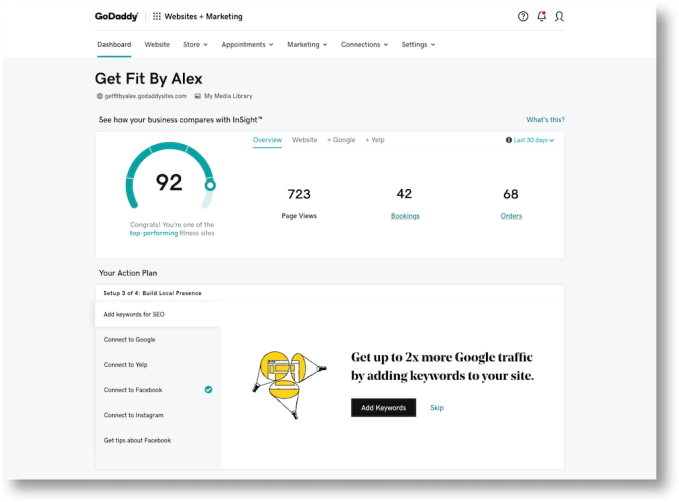Select Connect to Instagram action item
The image size is (679, 502).
coord(133,415)
